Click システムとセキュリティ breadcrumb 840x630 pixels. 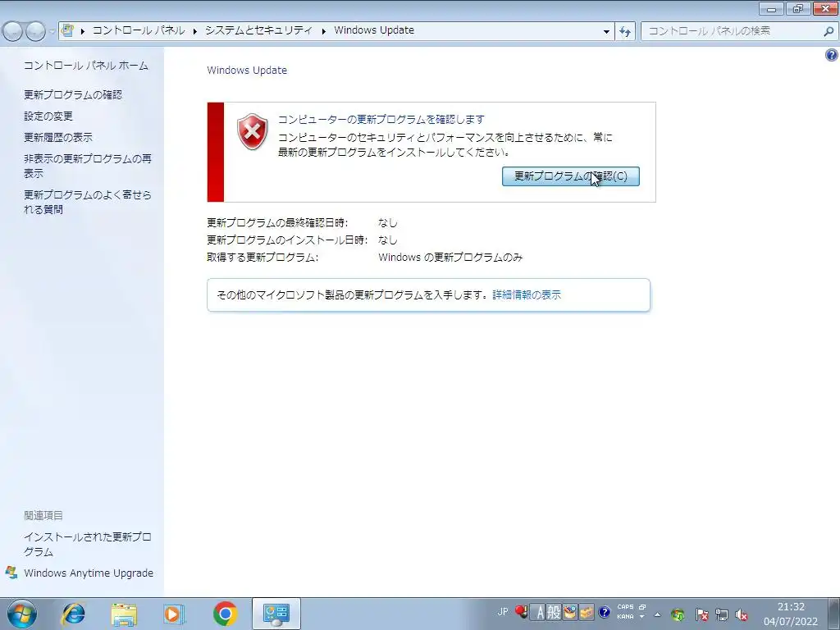tap(258, 30)
